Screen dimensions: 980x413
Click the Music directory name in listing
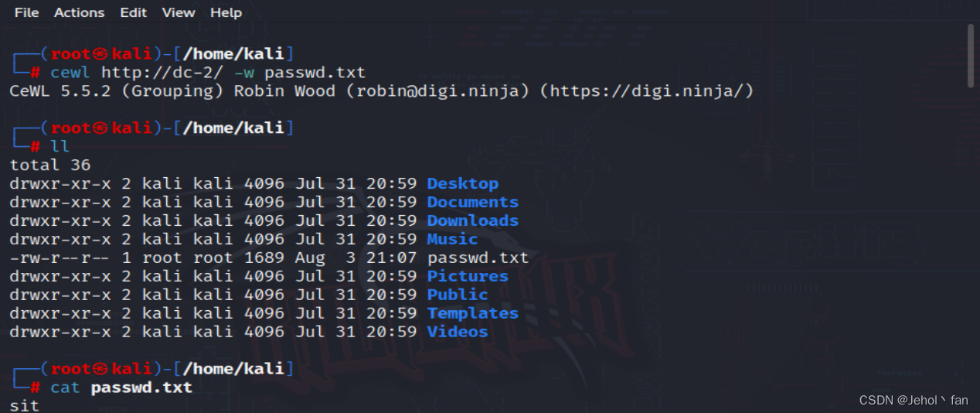452,240
